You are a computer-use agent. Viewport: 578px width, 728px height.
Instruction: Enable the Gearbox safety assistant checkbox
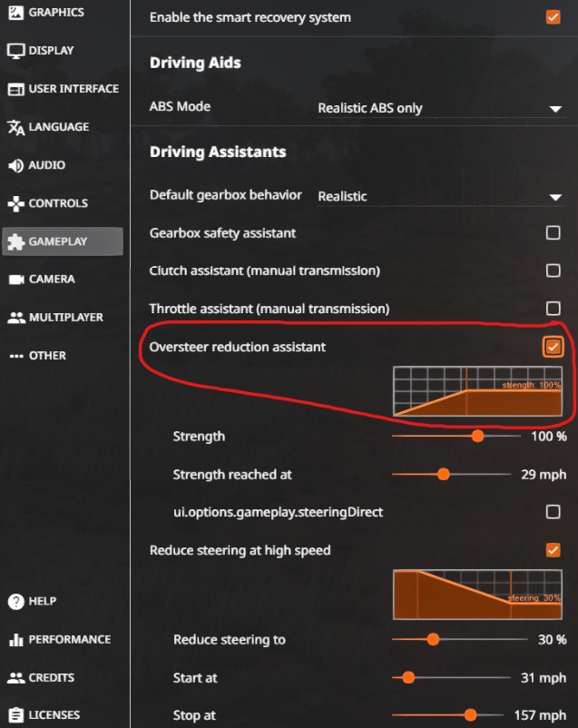tap(553, 233)
